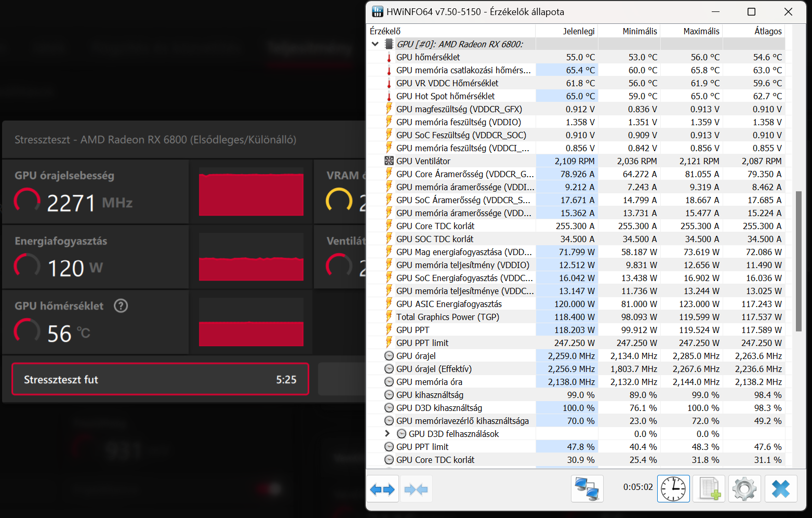Minimize the HWiNFO64 window

(x=715, y=11)
